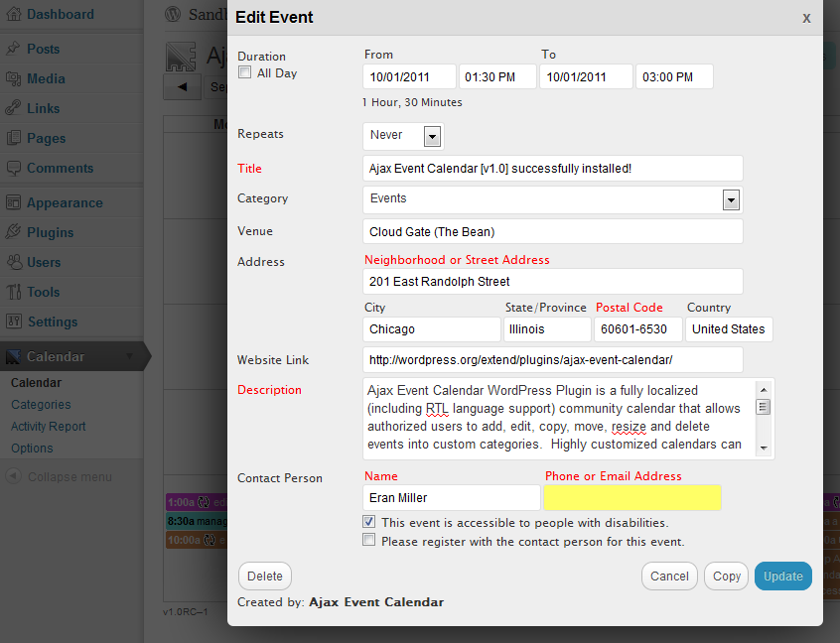Open the Options submenu link
840x643 pixels.
32,449
